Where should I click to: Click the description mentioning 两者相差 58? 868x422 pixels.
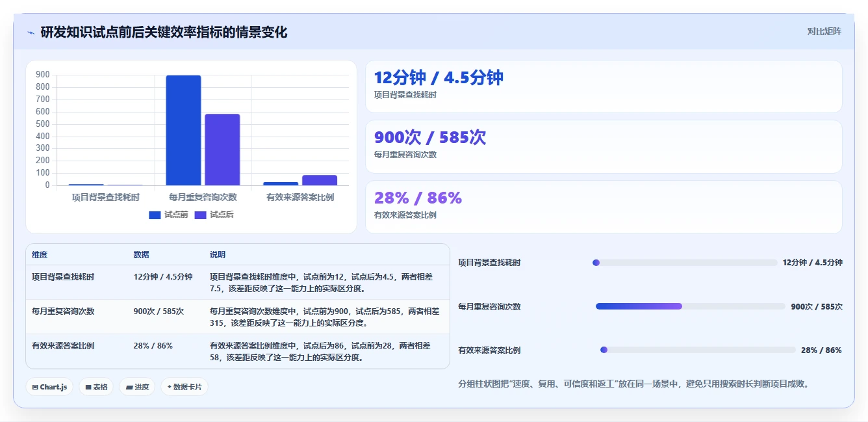point(320,351)
